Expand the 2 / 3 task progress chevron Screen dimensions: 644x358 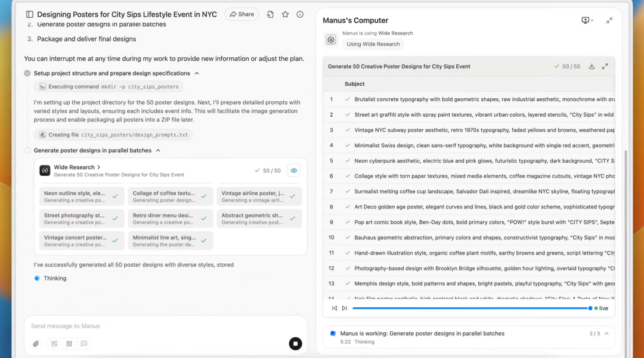(606, 334)
